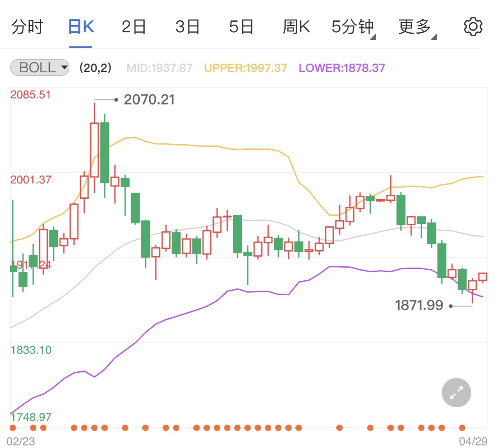Switch to the 2日 tab
Image resolution: width=498 pixels, height=448 pixels.
(134, 27)
